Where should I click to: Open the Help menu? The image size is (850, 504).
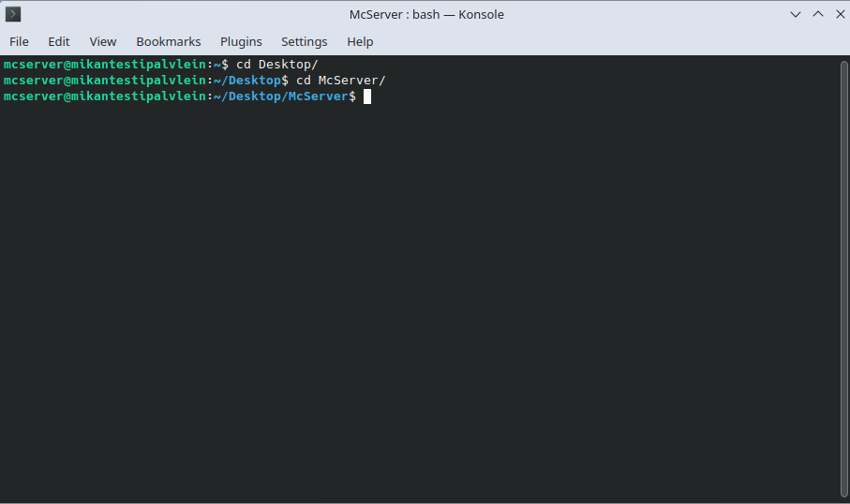(x=360, y=41)
